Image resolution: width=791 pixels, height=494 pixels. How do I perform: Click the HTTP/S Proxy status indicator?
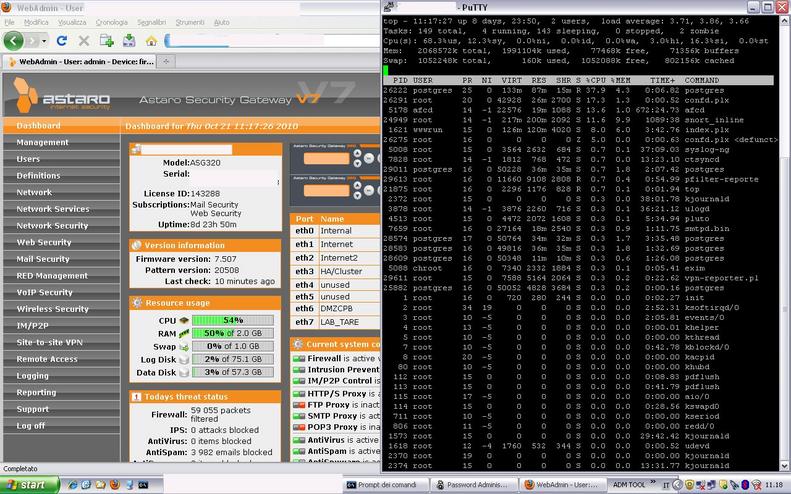tap(299, 394)
